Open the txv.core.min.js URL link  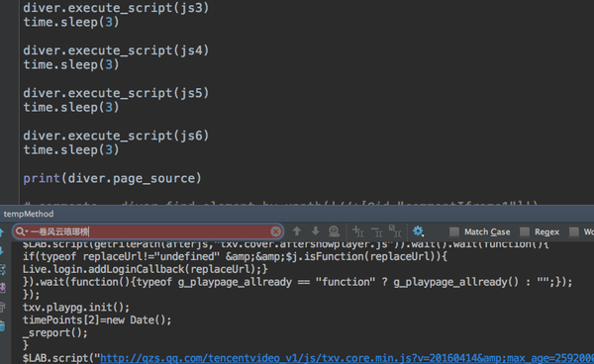(346, 358)
